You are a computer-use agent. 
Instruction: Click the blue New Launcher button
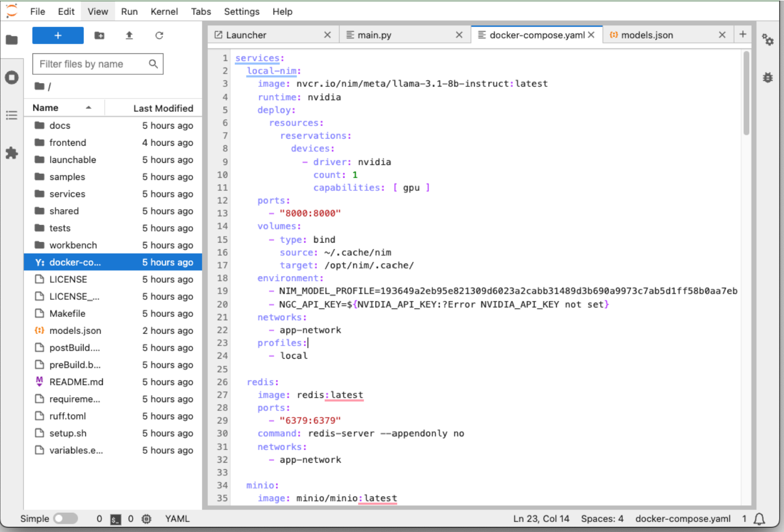58,35
